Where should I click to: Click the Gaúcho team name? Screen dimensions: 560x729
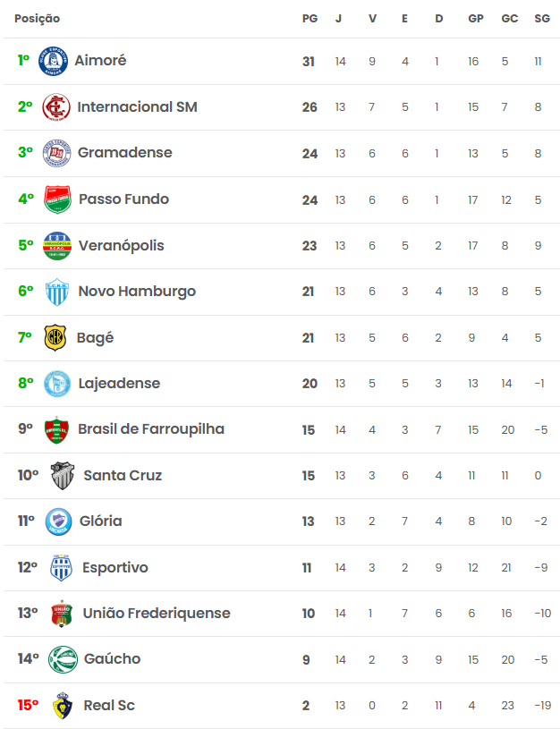point(112,659)
